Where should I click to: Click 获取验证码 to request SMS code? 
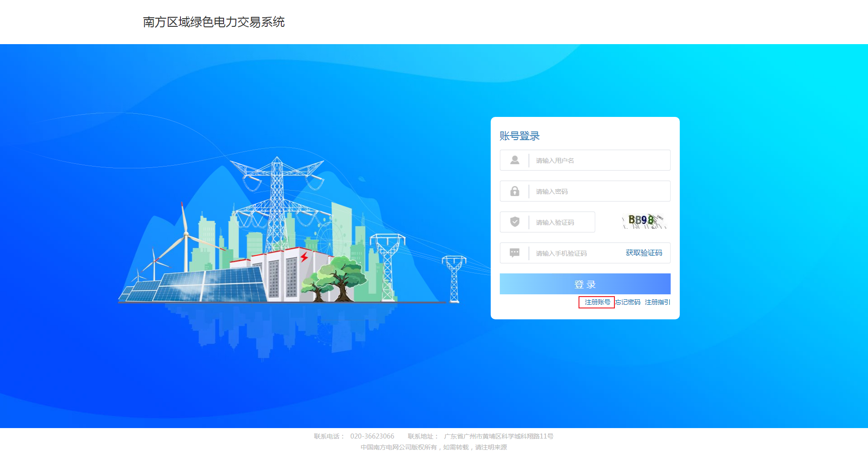[644, 253]
